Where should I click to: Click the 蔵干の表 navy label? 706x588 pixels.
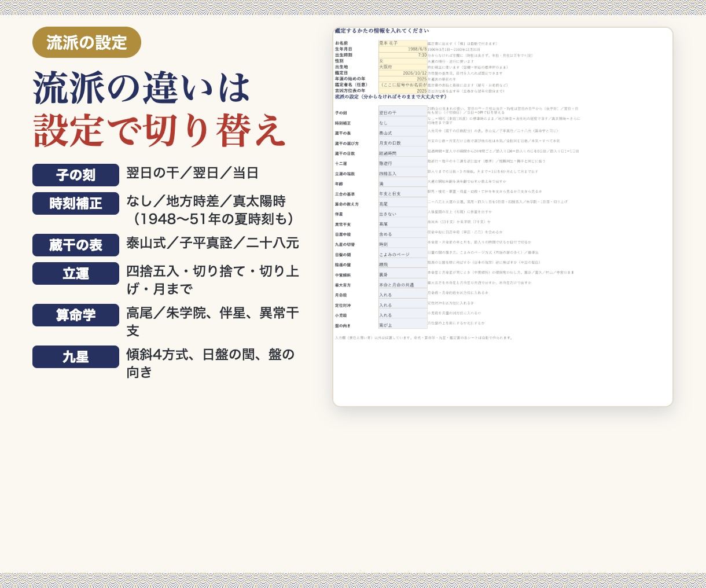[x=76, y=245]
